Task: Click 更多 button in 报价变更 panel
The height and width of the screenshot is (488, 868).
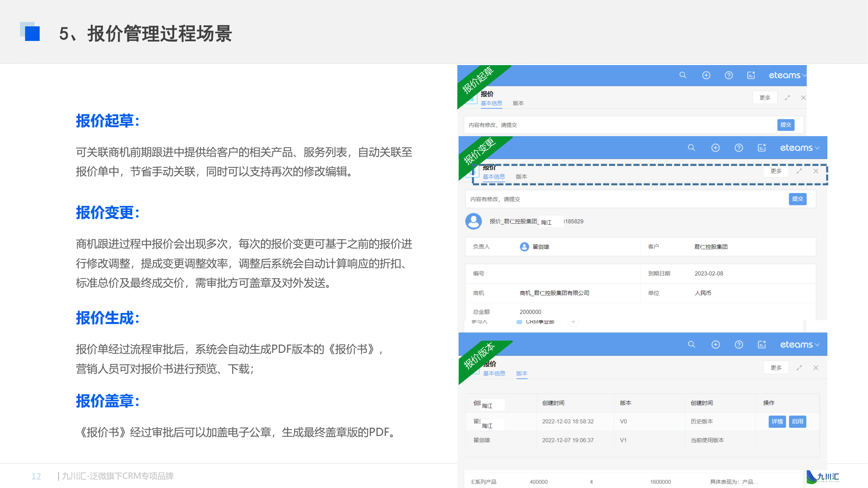Action: coord(775,171)
